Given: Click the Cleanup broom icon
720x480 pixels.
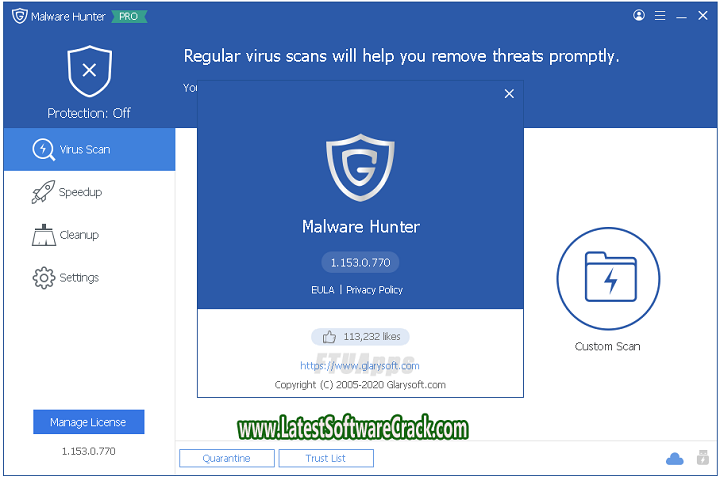Looking at the screenshot, I should click(44, 235).
